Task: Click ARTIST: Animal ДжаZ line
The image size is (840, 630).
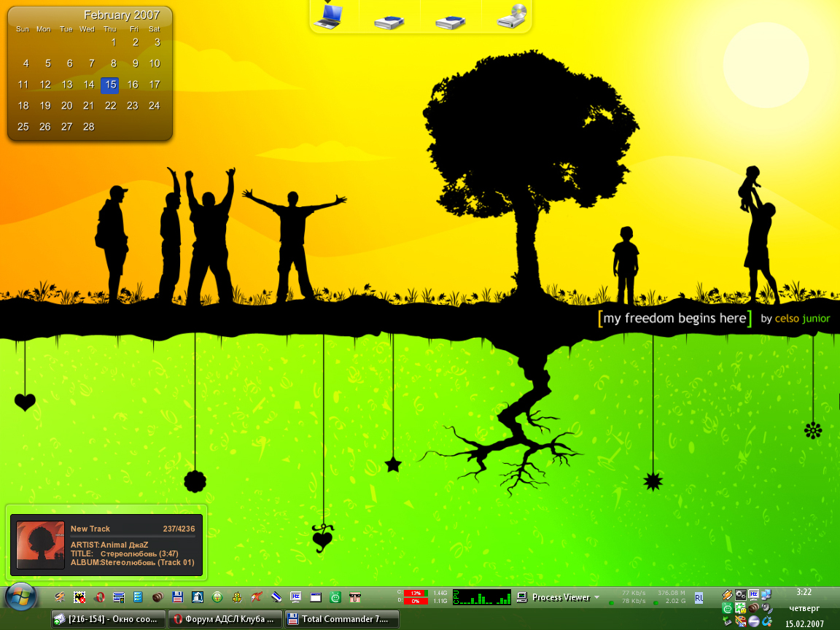Action: click(x=109, y=545)
